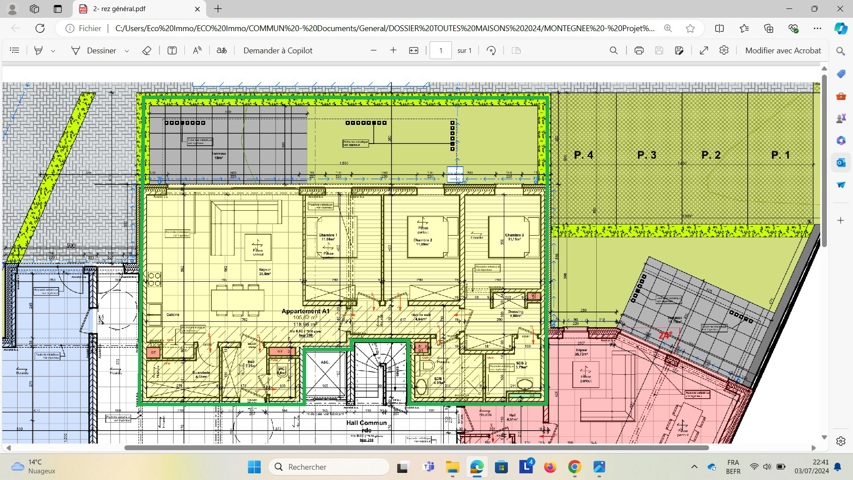Image resolution: width=853 pixels, height=480 pixels.
Task: Open the table of contents panel
Action: point(15,51)
